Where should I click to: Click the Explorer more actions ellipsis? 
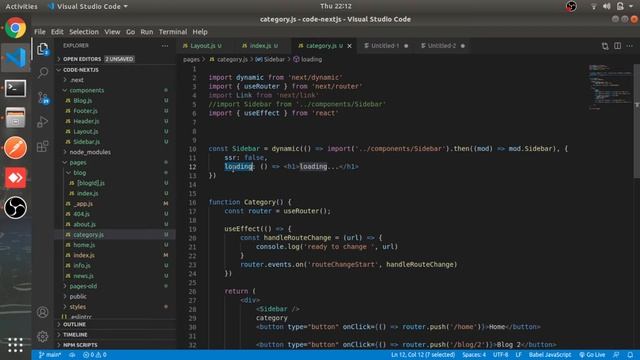click(x=165, y=46)
